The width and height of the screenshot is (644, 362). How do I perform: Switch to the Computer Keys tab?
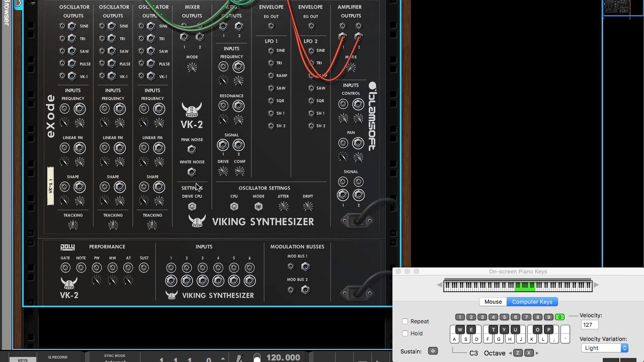pyautogui.click(x=532, y=302)
